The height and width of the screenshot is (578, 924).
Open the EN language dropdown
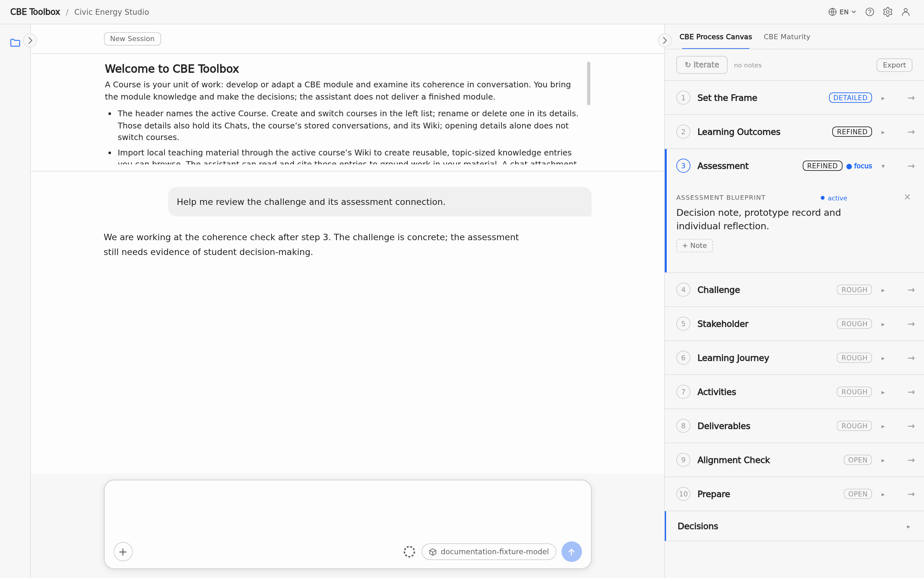point(842,12)
